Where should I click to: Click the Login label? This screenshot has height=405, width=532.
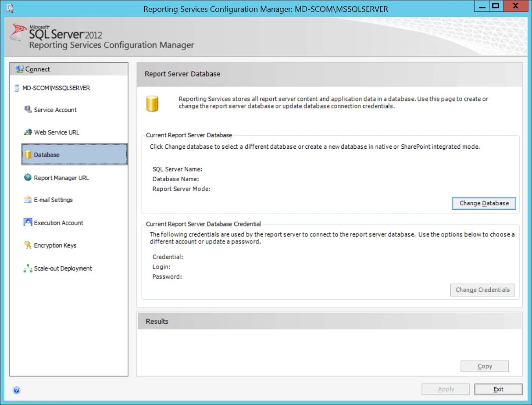(x=161, y=267)
